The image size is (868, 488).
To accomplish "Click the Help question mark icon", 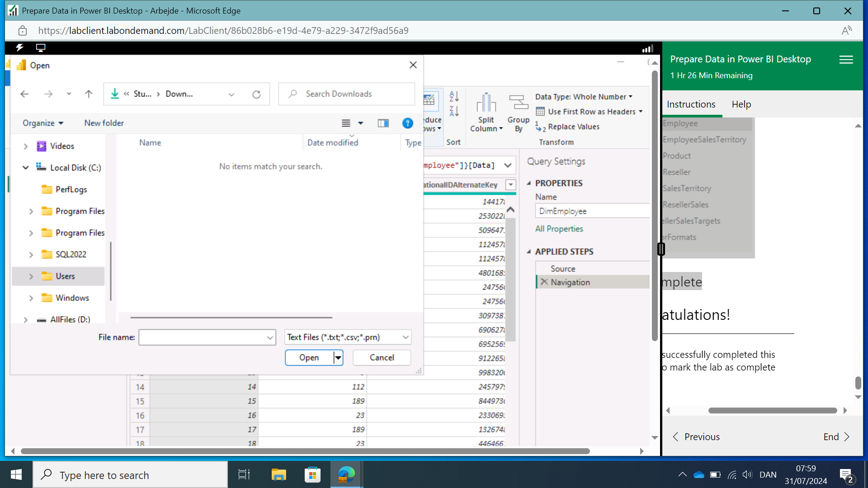I will coord(407,123).
